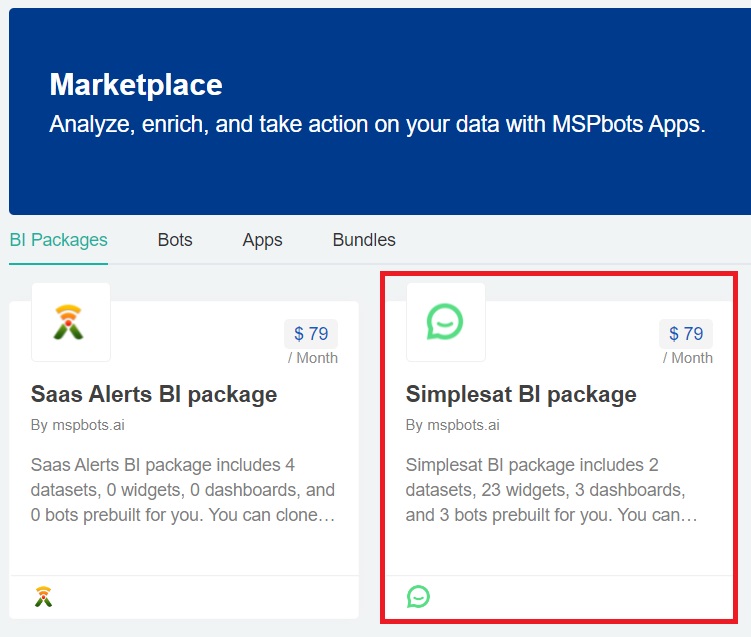Viewport: 751px width, 637px height.
Task: Select the Apps tab
Action: pyautogui.click(x=262, y=240)
